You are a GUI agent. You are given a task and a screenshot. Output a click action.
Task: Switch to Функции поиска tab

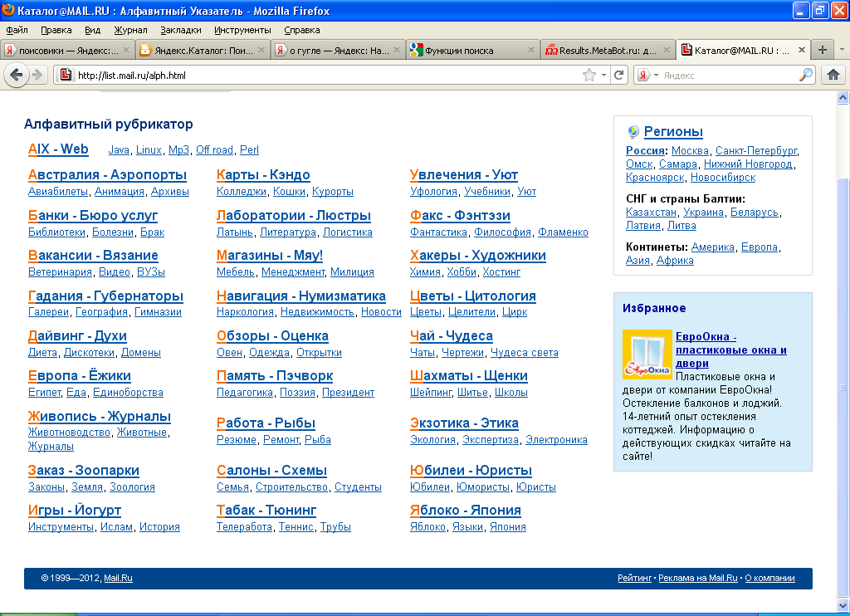472,50
